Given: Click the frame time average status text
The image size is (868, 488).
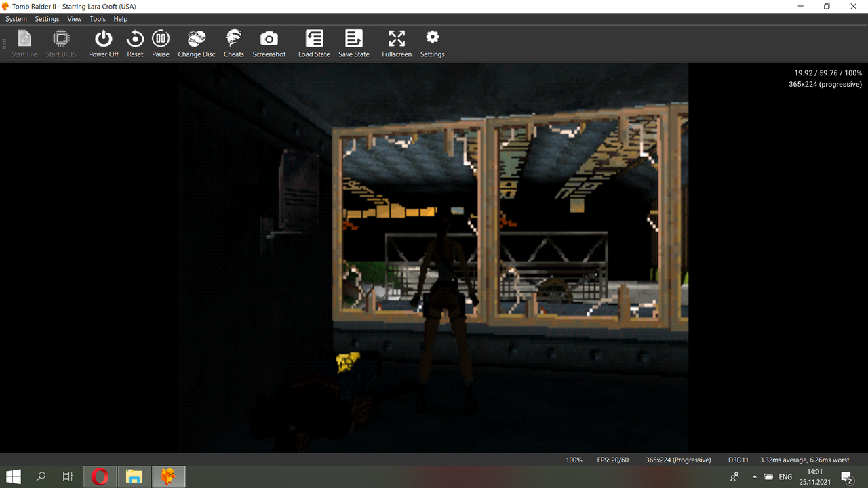Looking at the screenshot, I should click(804, 460).
